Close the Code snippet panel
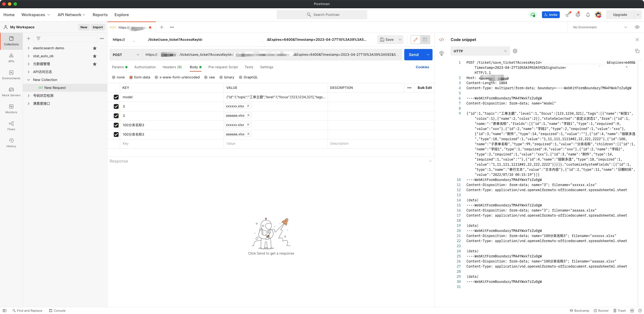Viewport: 644px width, 314px height. pos(637,40)
